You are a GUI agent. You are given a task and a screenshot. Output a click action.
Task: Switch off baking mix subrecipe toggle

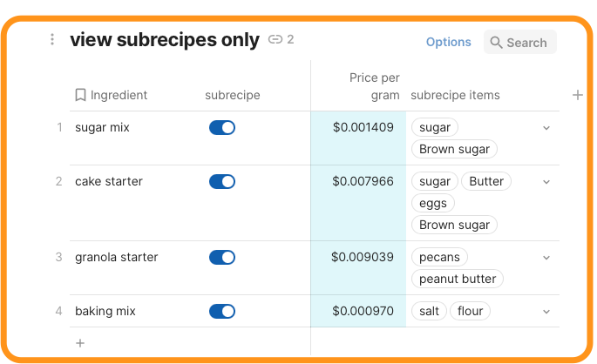click(x=222, y=312)
